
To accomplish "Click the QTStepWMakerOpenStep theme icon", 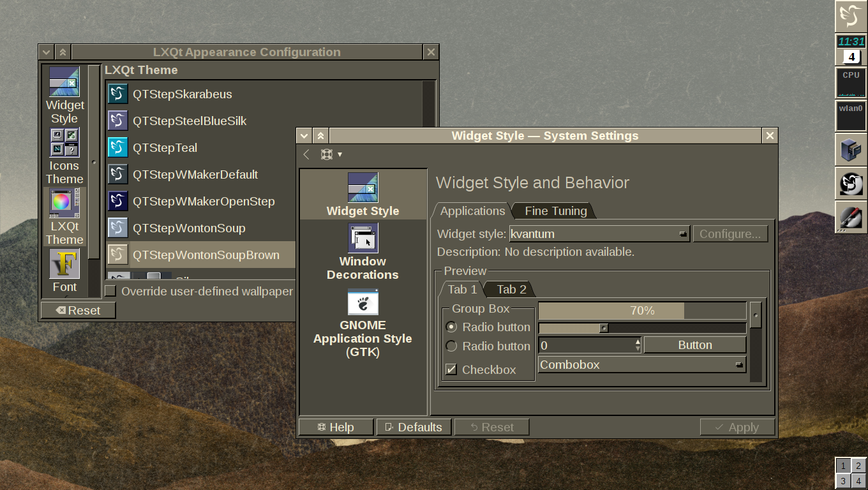I will pos(118,201).
